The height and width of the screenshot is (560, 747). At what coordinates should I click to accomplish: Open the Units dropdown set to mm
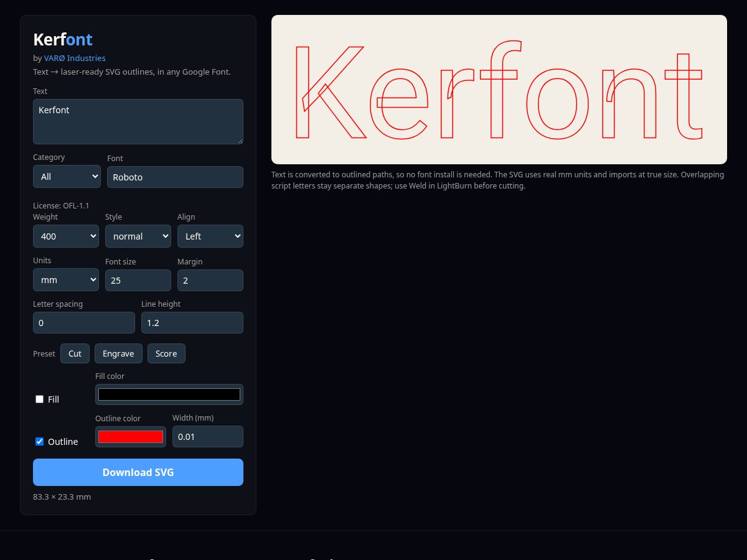click(x=66, y=279)
